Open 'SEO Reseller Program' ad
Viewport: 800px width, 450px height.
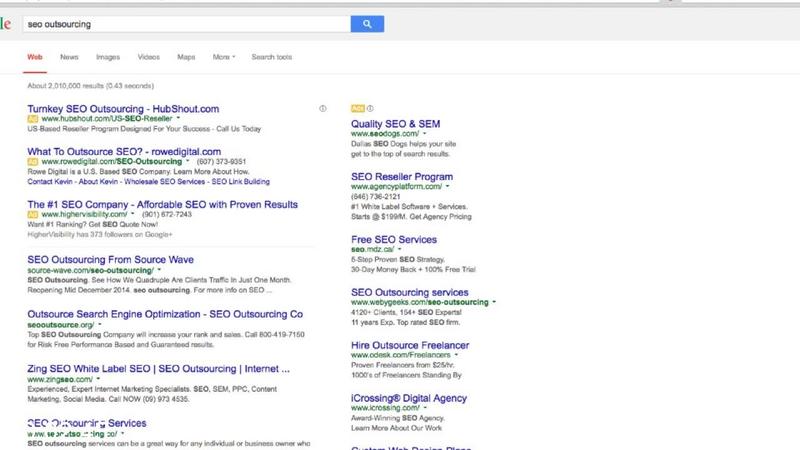(x=402, y=177)
